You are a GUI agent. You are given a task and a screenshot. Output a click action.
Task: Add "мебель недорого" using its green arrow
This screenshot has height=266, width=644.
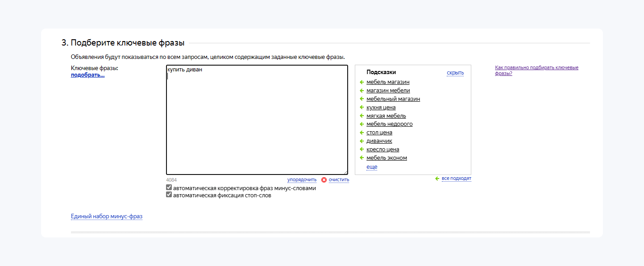click(362, 124)
